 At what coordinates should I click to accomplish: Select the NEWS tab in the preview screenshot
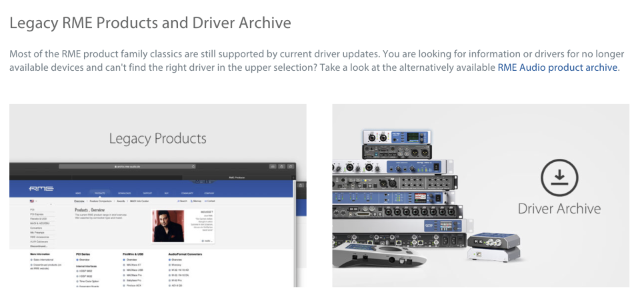(77, 194)
